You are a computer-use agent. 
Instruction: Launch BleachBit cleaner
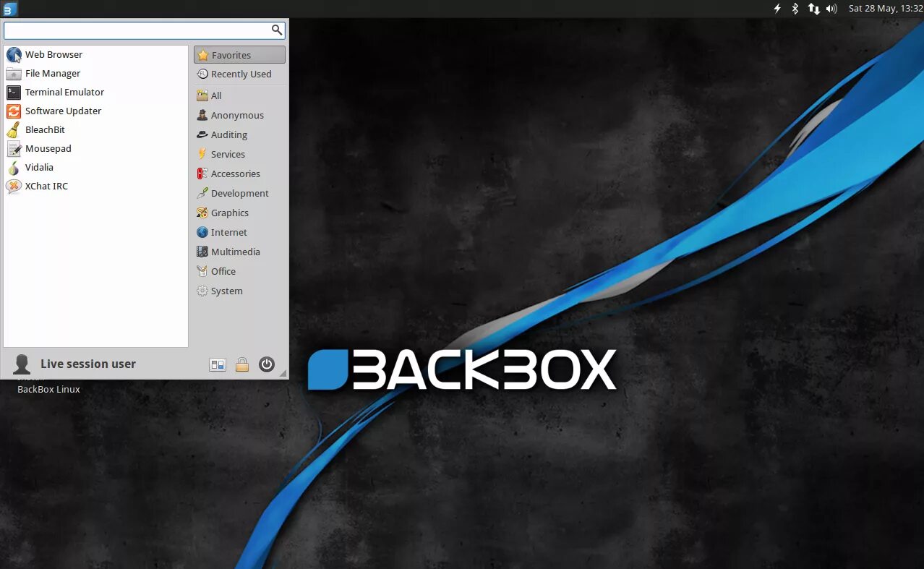pos(95,129)
